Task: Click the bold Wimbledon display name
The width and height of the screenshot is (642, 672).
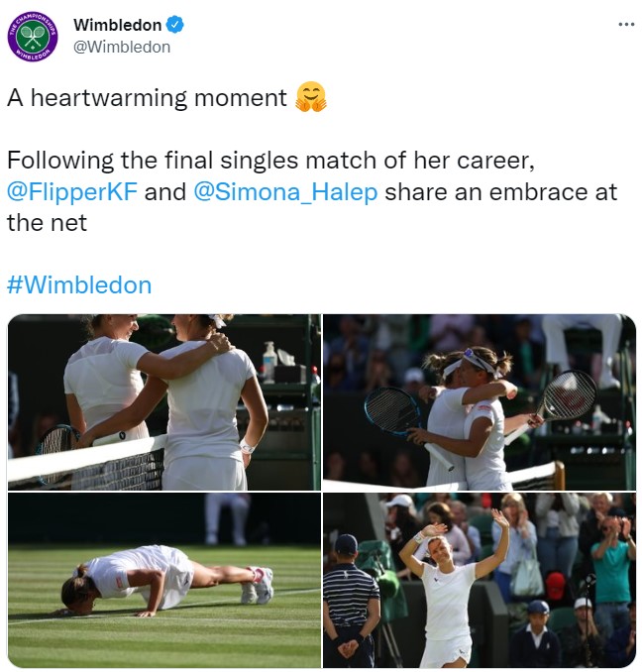Action: pyautogui.click(x=117, y=26)
